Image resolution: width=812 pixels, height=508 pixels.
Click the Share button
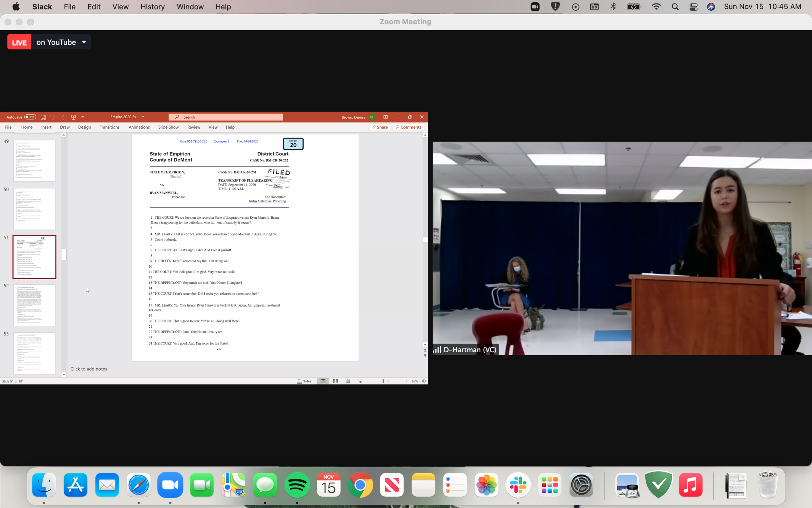pyautogui.click(x=380, y=127)
